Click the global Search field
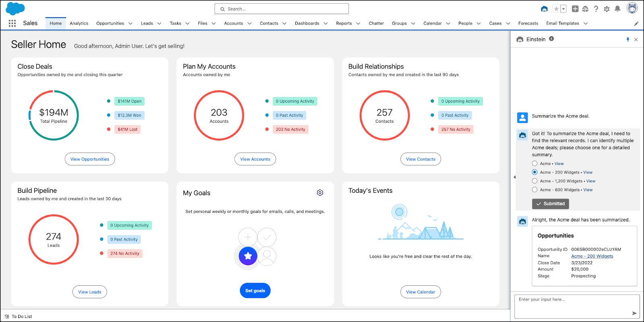The image size is (644, 322). point(282,9)
